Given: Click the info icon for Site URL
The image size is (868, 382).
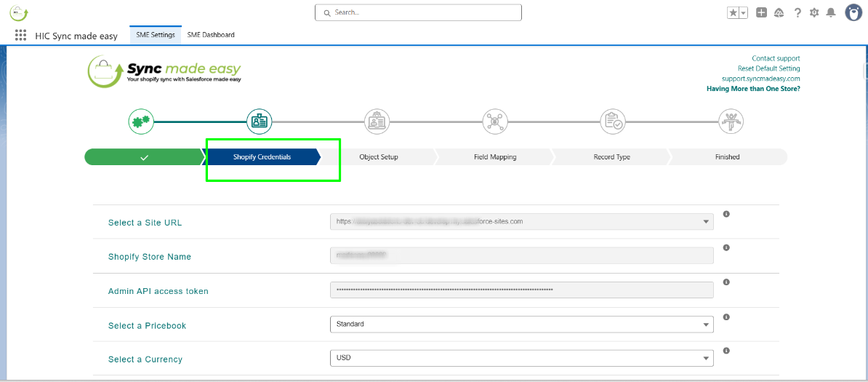Looking at the screenshot, I should 726,213.
